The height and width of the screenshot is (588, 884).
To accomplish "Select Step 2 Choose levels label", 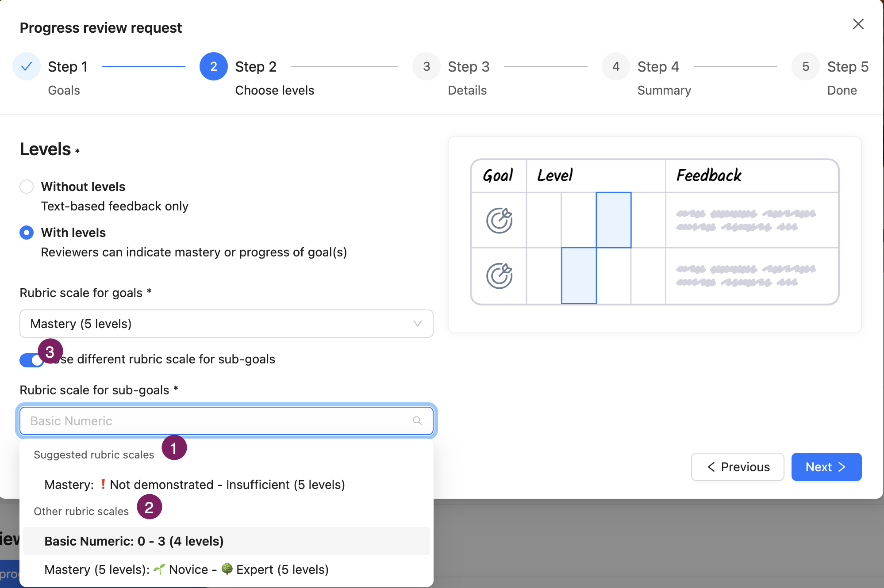I will coord(274,90).
